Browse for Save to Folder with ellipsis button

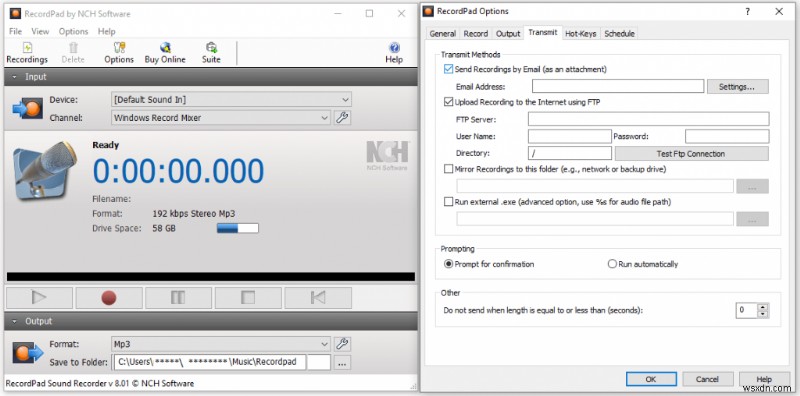click(342, 363)
